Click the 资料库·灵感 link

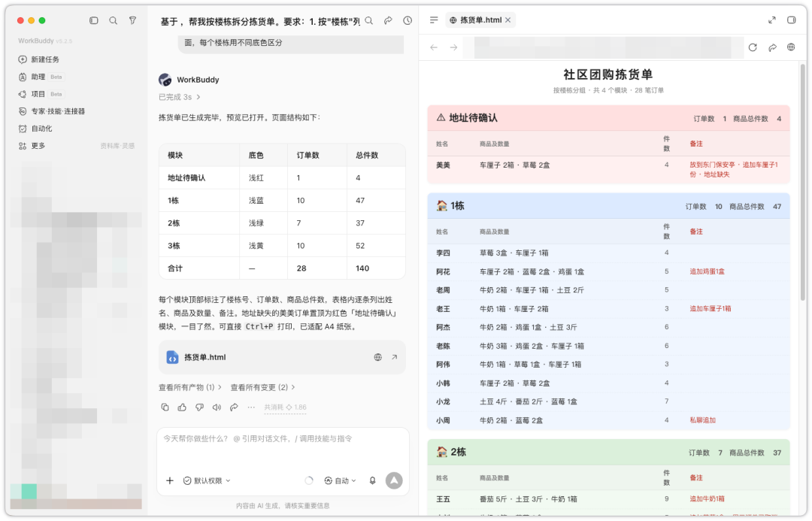pos(117,146)
